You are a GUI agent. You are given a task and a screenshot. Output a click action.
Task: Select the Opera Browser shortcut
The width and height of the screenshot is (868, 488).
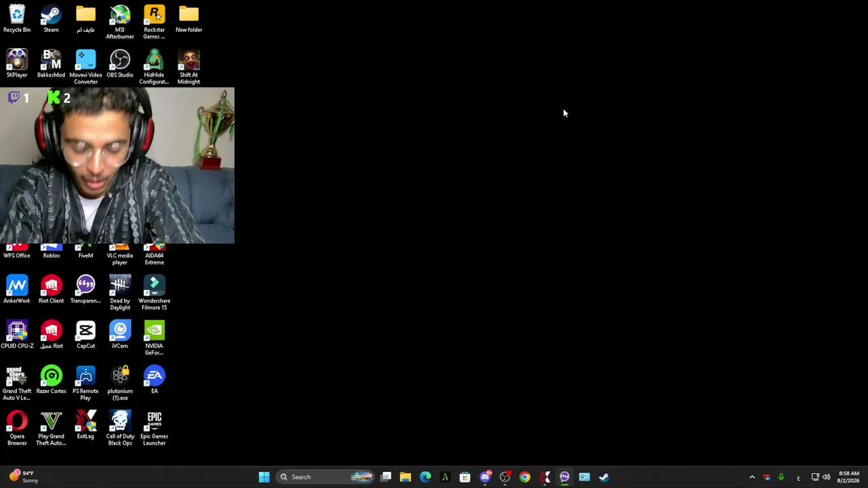tap(17, 428)
